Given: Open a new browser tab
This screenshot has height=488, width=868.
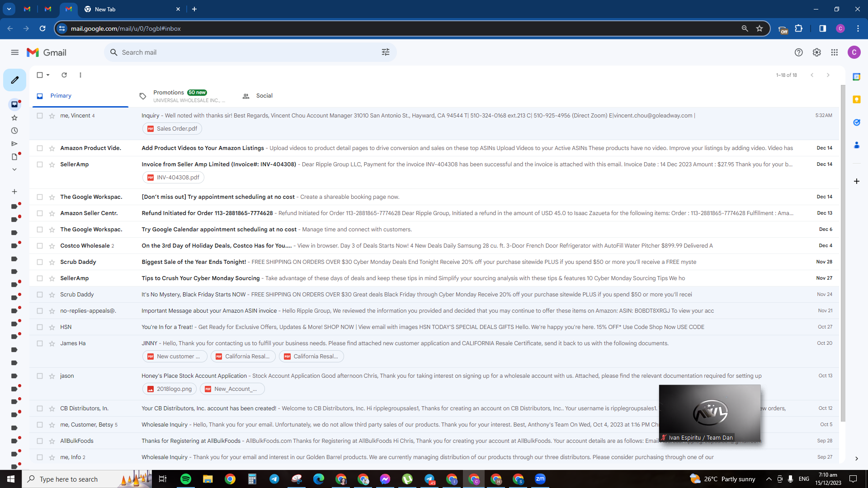Looking at the screenshot, I should pyautogui.click(x=194, y=9).
